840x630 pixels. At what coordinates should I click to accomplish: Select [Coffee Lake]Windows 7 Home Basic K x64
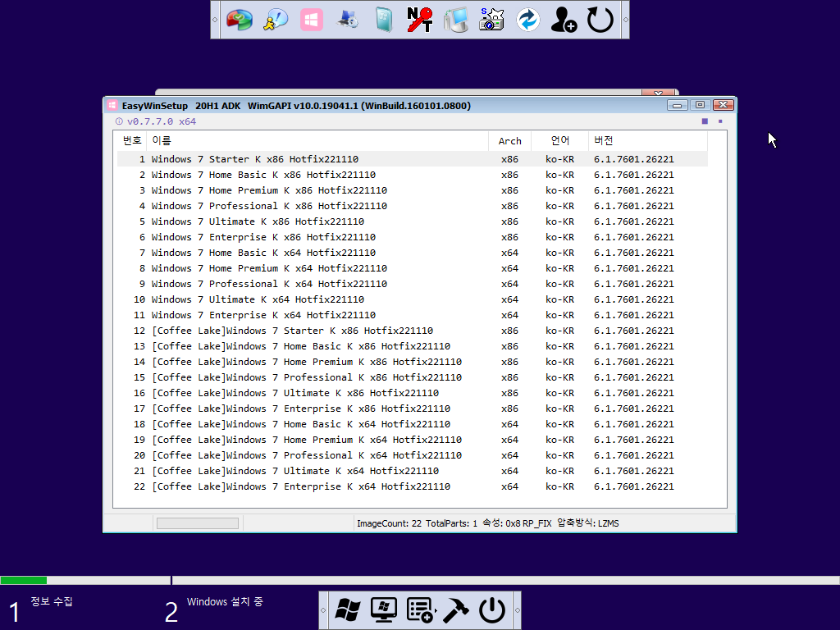click(x=413, y=424)
